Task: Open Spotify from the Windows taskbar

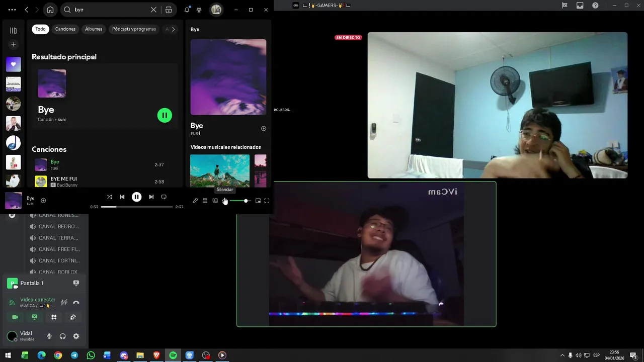Action: click(x=173, y=355)
